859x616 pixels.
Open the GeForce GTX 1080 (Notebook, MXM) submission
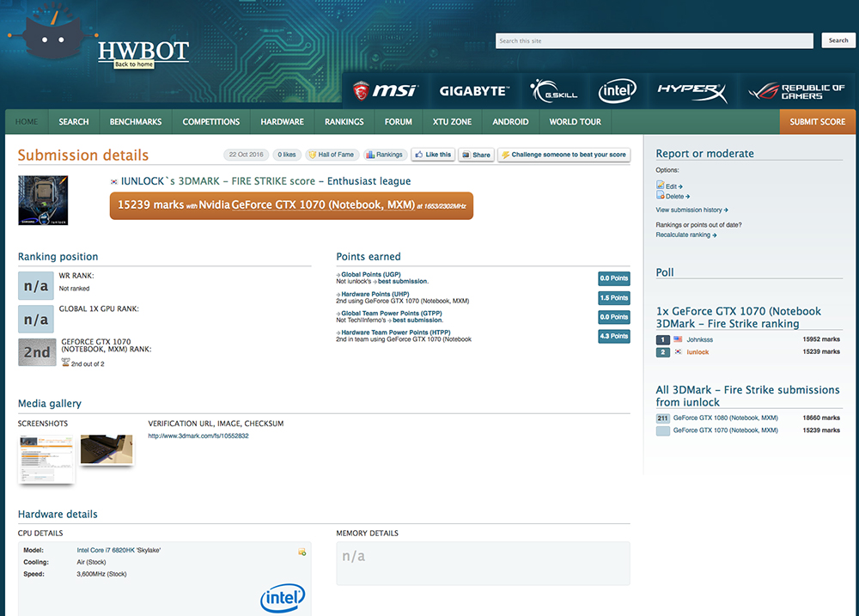click(725, 418)
